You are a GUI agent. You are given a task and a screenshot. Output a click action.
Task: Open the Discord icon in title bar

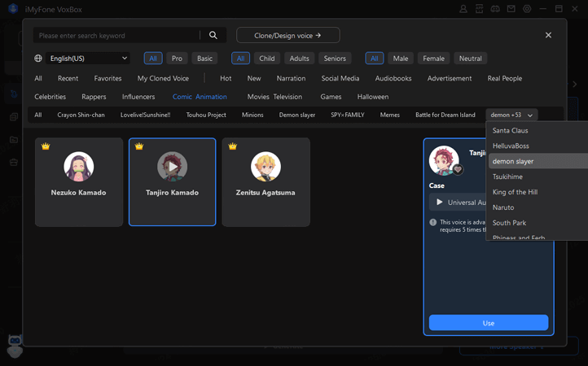click(x=495, y=9)
